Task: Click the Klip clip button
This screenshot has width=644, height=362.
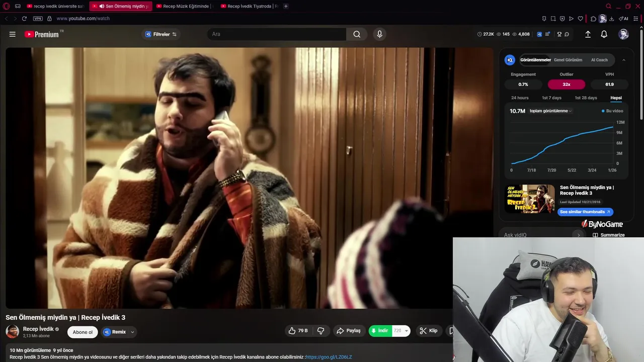Action: click(429, 331)
